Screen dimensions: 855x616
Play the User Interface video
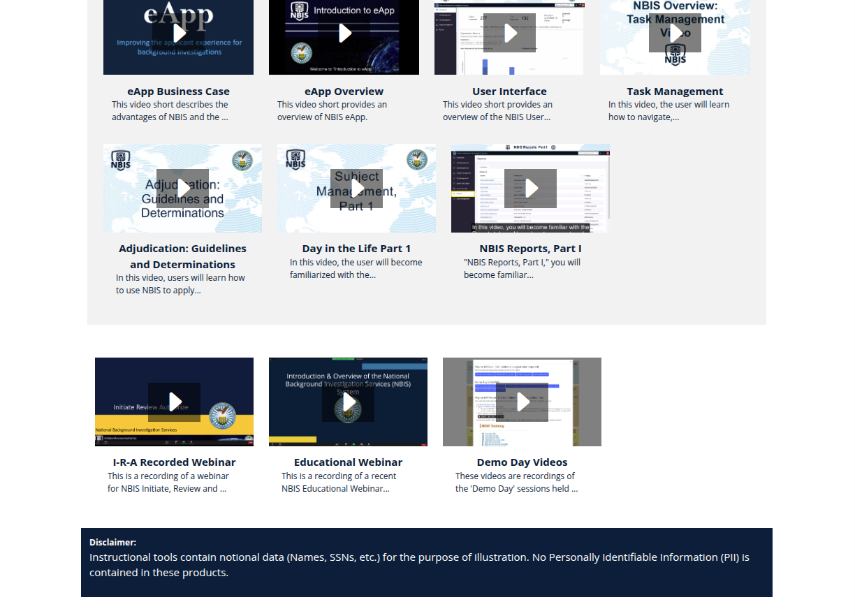coord(509,33)
